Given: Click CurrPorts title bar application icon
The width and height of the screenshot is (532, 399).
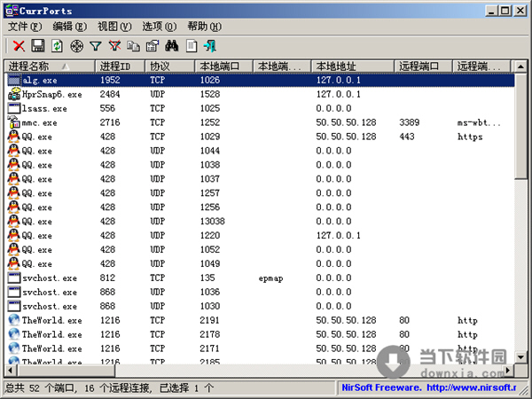Looking at the screenshot, I should coord(12,11).
